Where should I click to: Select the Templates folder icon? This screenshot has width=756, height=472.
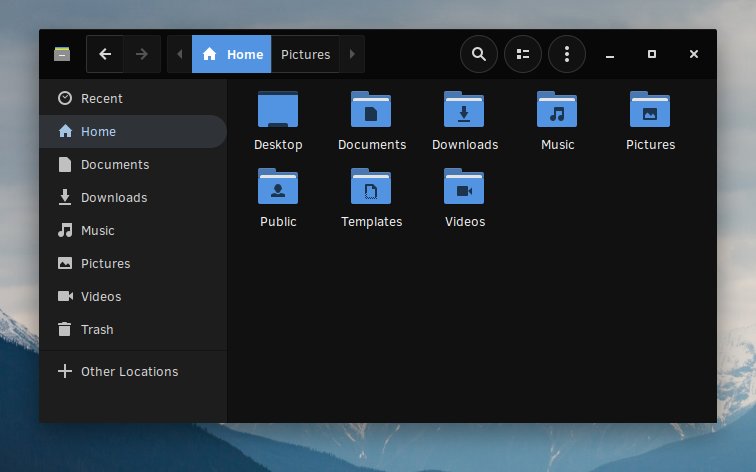coord(371,187)
